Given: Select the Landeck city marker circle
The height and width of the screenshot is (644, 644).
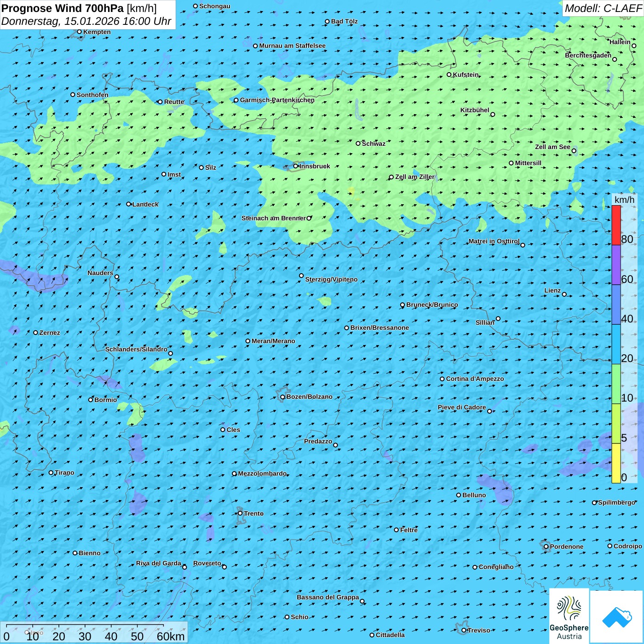Looking at the screenshot, I should [x=129, y=204].
